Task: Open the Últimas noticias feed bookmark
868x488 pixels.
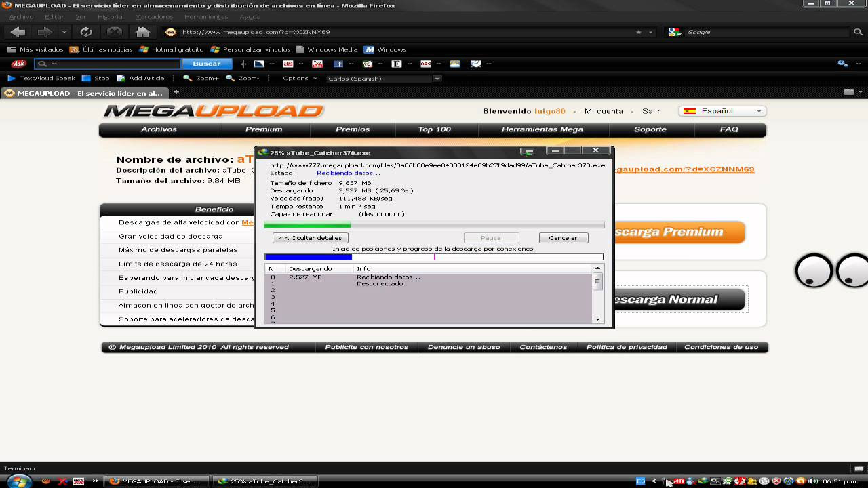Action: point(102,49)
